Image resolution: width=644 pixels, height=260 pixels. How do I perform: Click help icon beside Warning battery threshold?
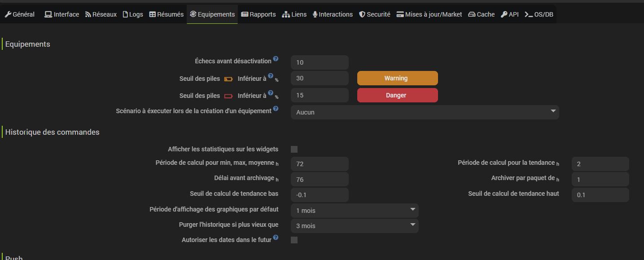coord(271,76)
